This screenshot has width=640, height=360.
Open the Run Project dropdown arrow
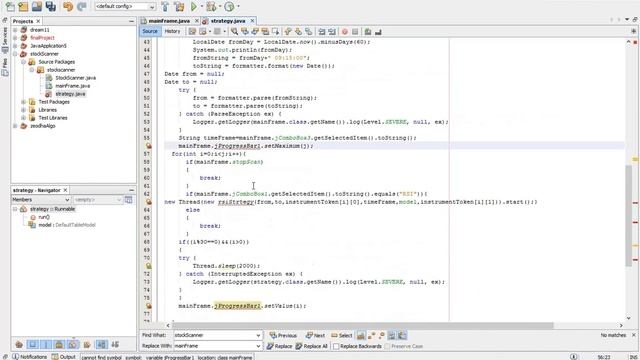201,7
